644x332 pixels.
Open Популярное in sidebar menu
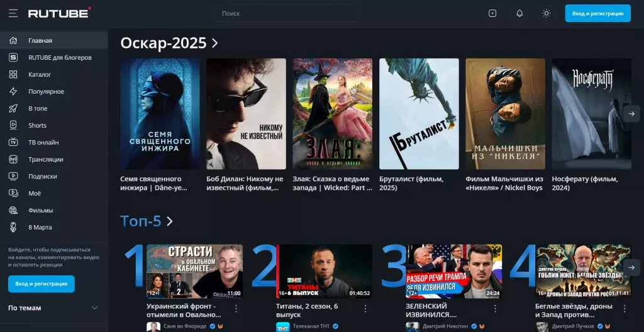(54, 91)
